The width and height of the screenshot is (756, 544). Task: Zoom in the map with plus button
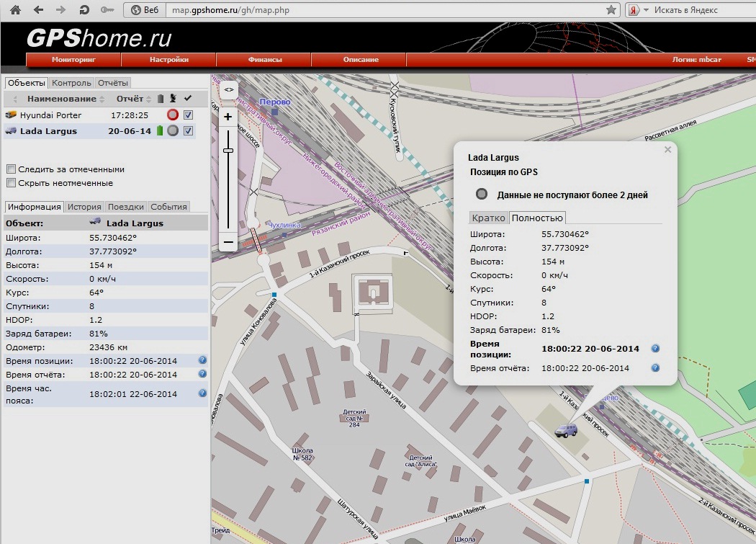click(x=228, y=117)
